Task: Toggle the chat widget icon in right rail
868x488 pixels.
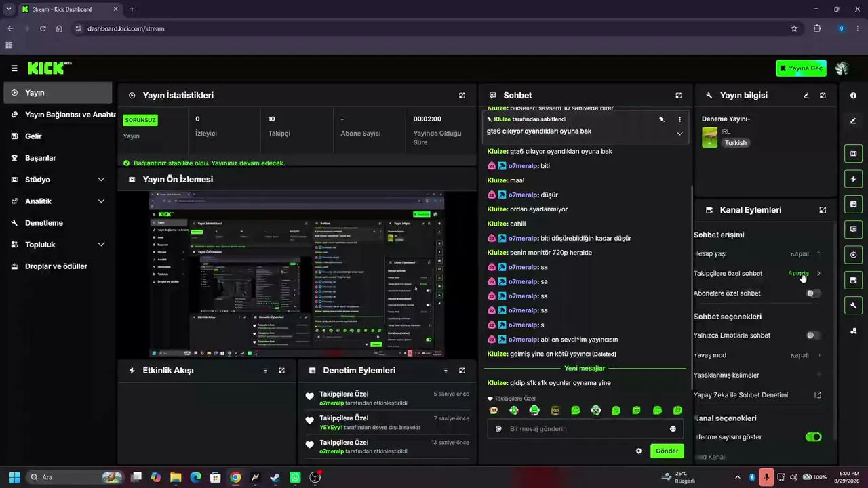Action: click(x=853, y=229)
